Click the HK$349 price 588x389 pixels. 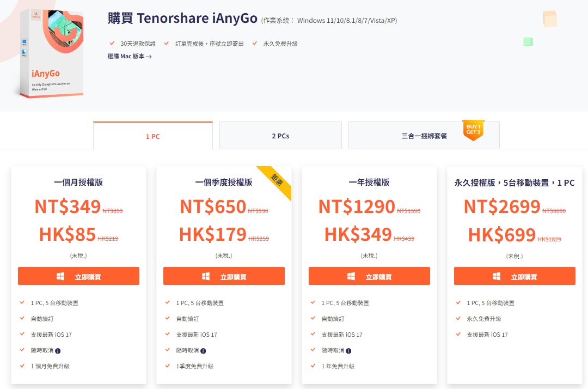coord(358,234)
